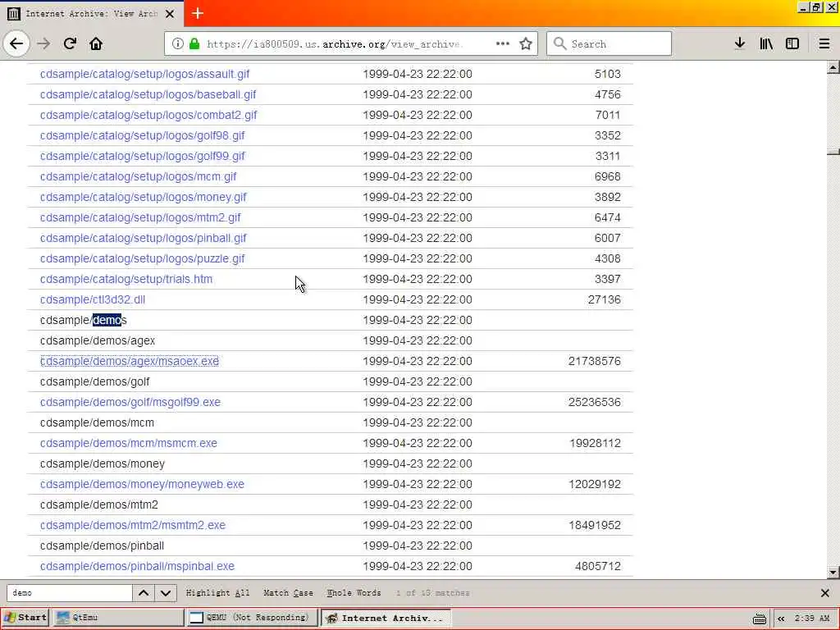Download msmcm.exe link

click(129, 443)
